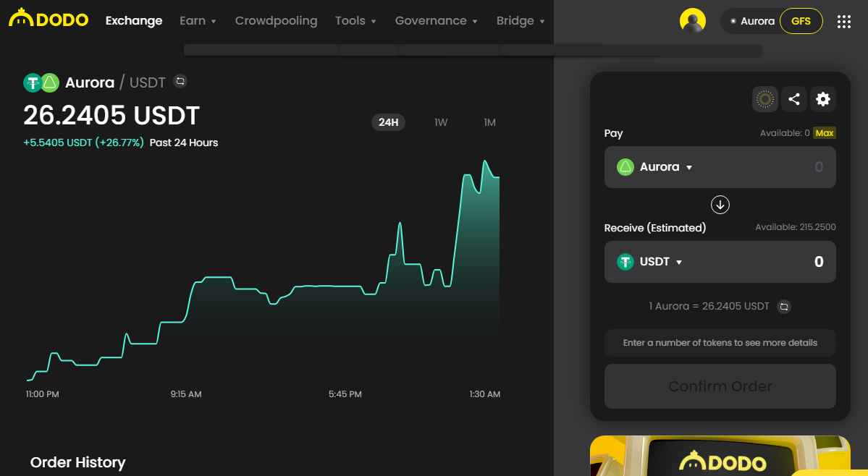Click the refresh price spinner icon
Viewport: 868px width, 476px height.
tap(765, 99)
